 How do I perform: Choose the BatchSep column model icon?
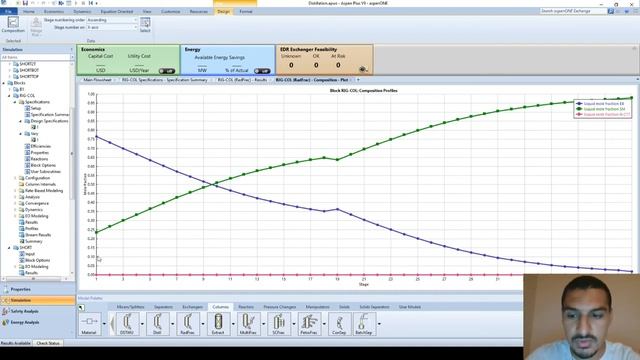click(363, 324)
